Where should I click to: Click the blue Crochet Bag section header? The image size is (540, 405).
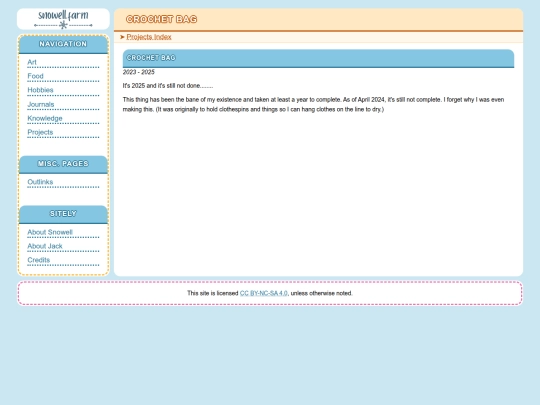(x=318, y=58)
